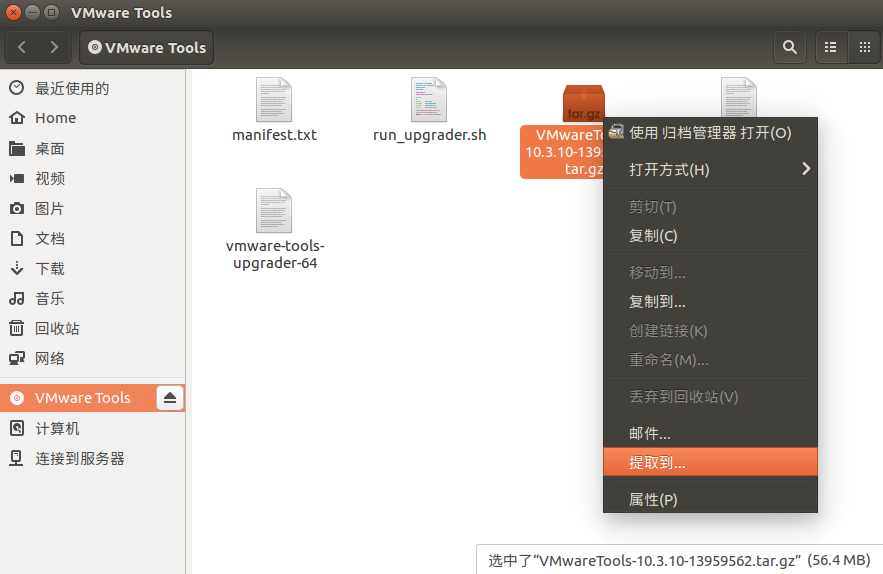The width and height of the screenshot is (883, 574).
Task: Click 连接到服务器 in sidebar
Action: coord(93,459)
